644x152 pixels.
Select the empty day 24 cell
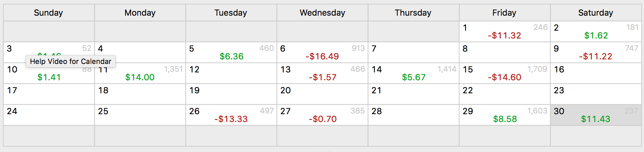pyautogui.click(x=49, y=115)
